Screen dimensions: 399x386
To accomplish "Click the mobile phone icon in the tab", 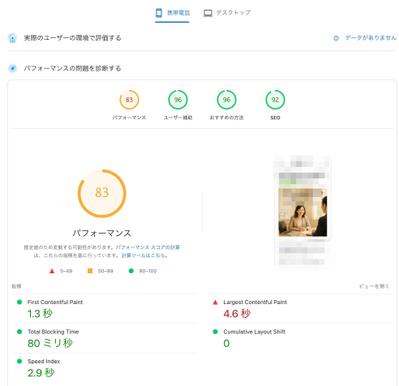I will tap(159, 13).
